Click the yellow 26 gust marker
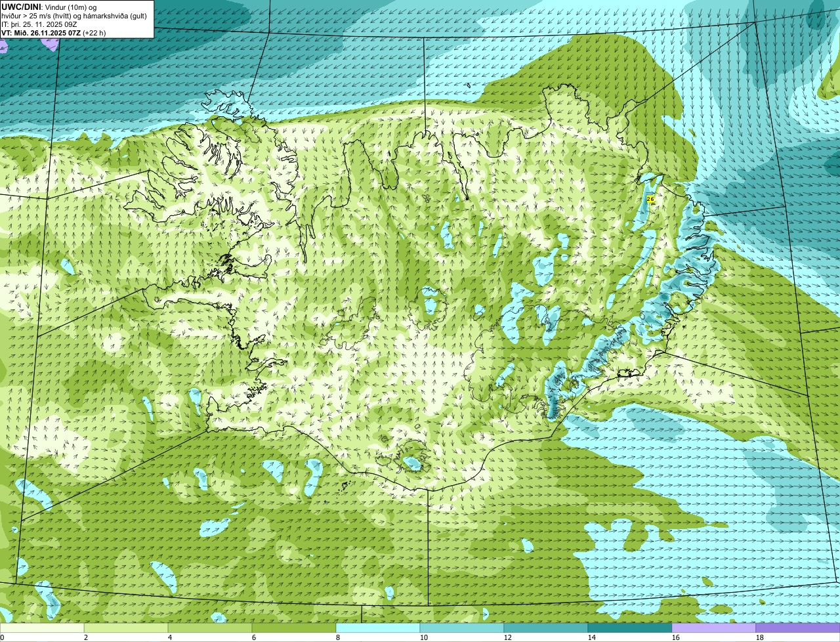 [650, 198]
